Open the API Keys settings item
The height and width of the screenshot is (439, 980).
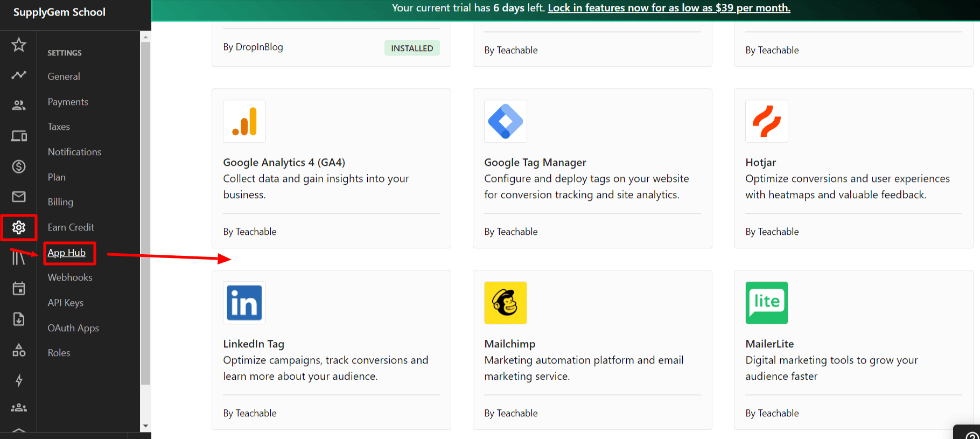(x=66, y=303)
